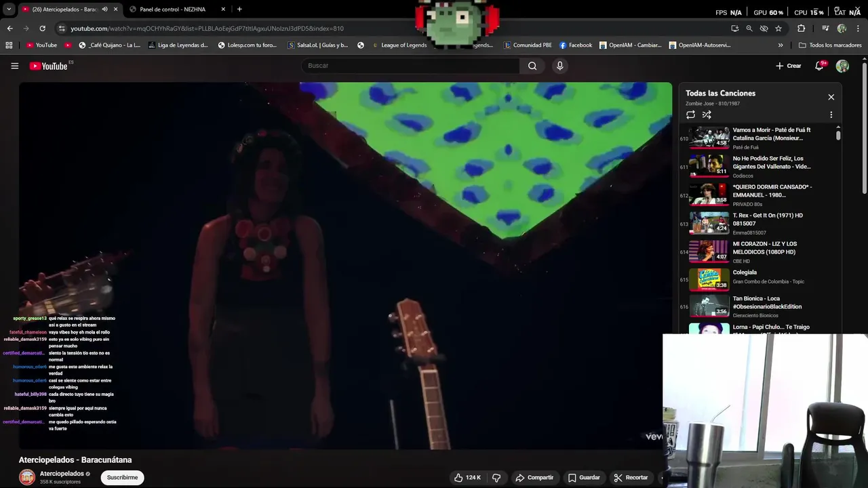Close the Panel de control tab
Screen dimensions: 868x488
[223, 9]
